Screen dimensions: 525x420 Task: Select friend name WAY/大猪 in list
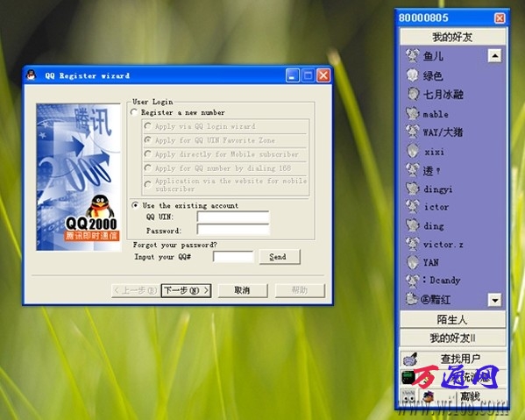[x=443, y=132]
